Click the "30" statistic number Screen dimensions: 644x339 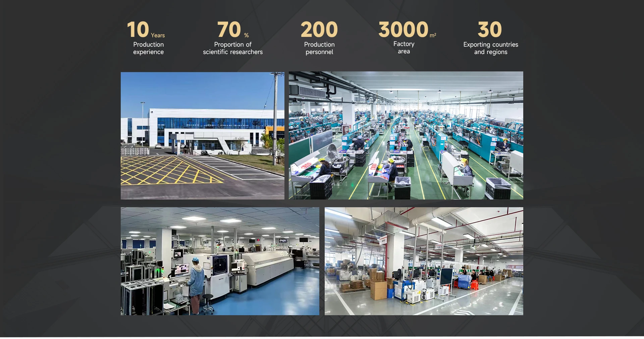[490, 30]
